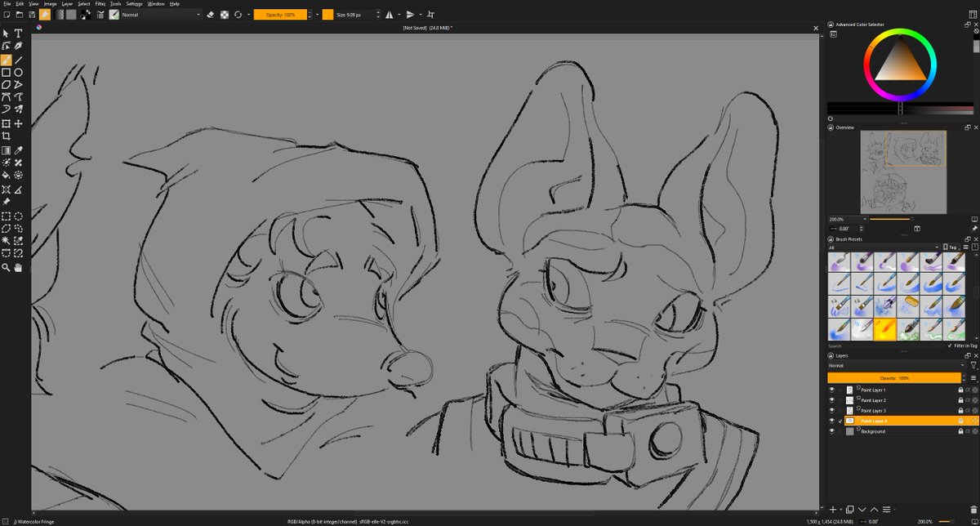The height and width of the screenshot is (526, 980).
Task: Open the Edit menu
Action: click(20, 3)
